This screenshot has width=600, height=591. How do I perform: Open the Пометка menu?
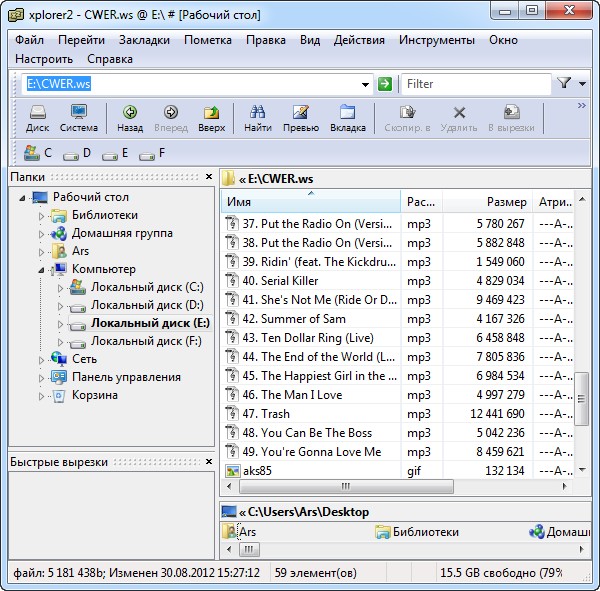208,40
